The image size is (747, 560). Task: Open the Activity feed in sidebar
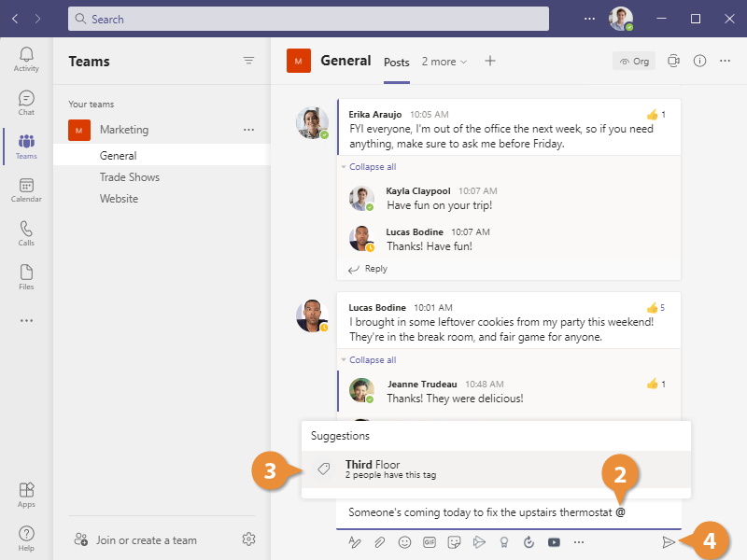tap(26, 59)
